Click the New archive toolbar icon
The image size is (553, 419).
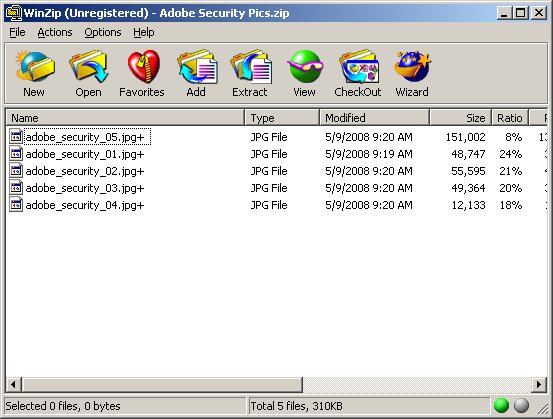(35, 66)
